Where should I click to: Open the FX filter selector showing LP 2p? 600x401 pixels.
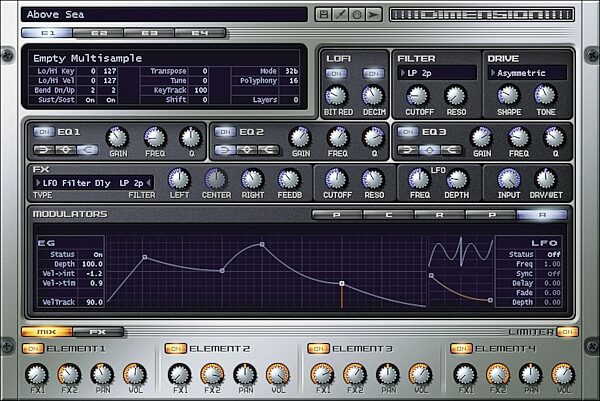point(135,183)
